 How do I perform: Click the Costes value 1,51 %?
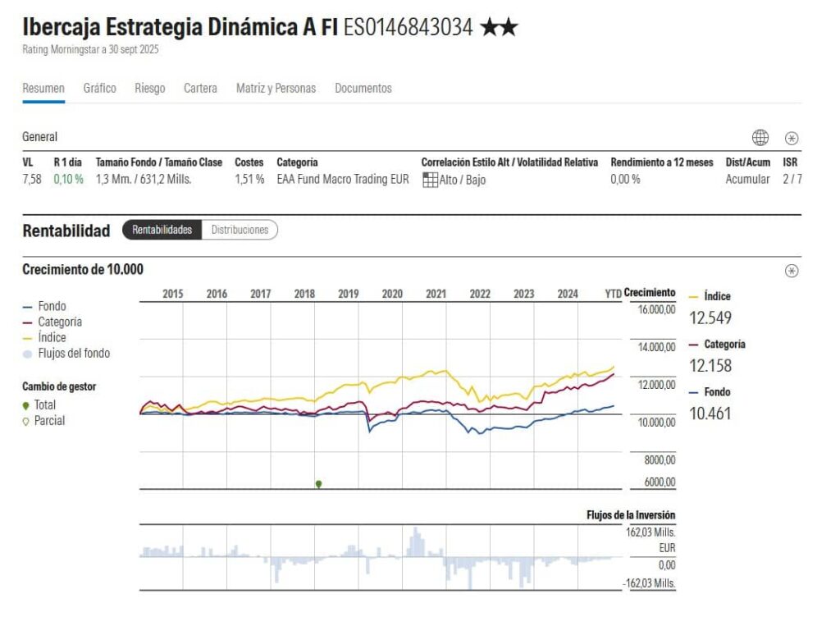[x=249, y=180]
